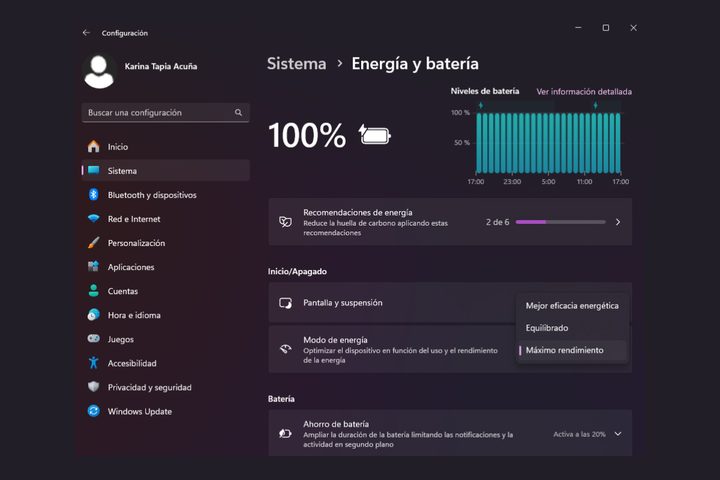Open Accesibilidad settings
The width and height of the screenshot is (720, 480).
point(132,363)
